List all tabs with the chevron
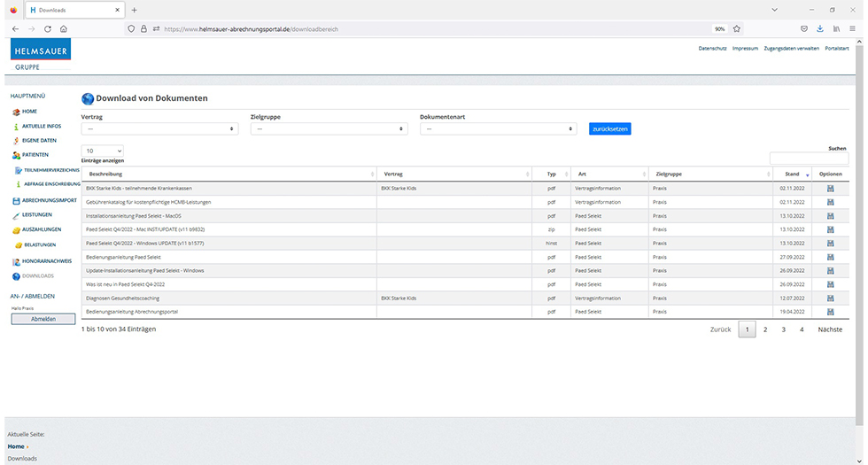The width and height of the screenshot is (868, 465). click(x=774, y=10)
